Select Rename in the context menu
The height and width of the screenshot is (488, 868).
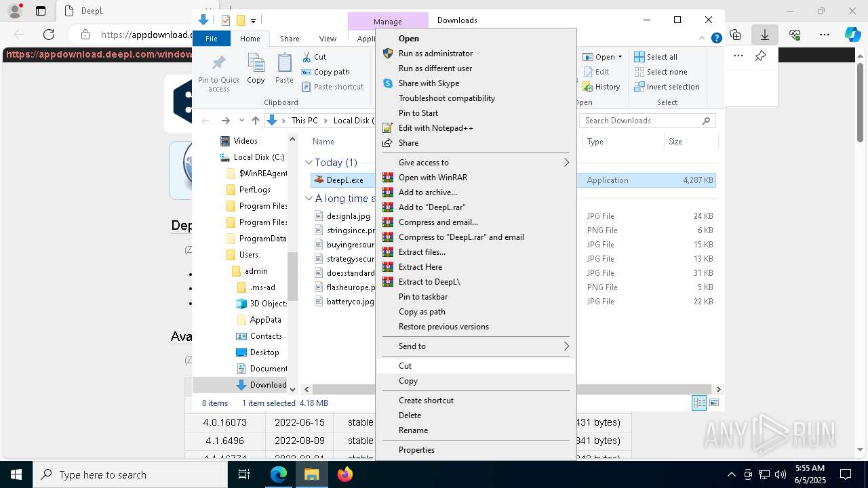pos(413,430)
